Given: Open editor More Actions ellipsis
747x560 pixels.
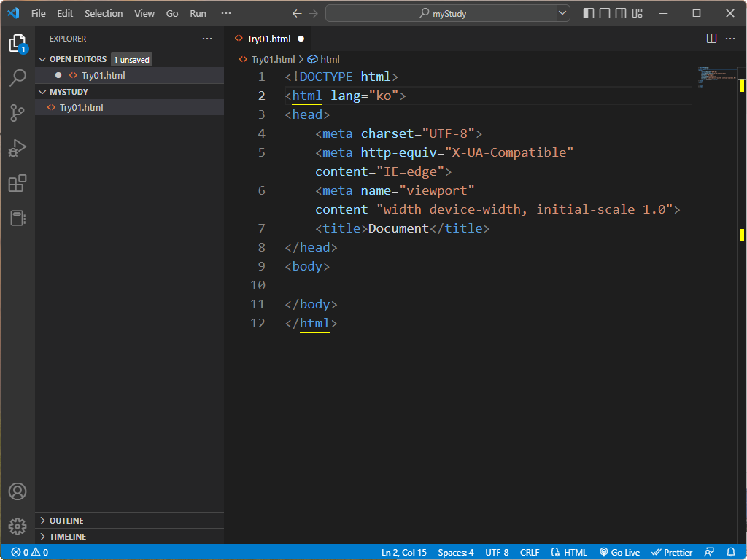Looking at the screenshot, I should click(x=729, y=39).
